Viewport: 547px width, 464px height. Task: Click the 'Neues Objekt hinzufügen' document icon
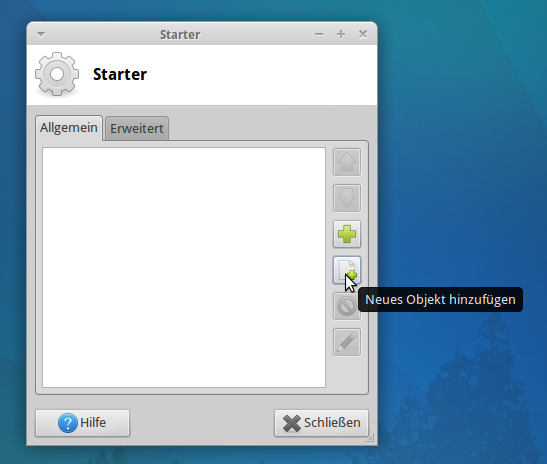click(347, 270)
